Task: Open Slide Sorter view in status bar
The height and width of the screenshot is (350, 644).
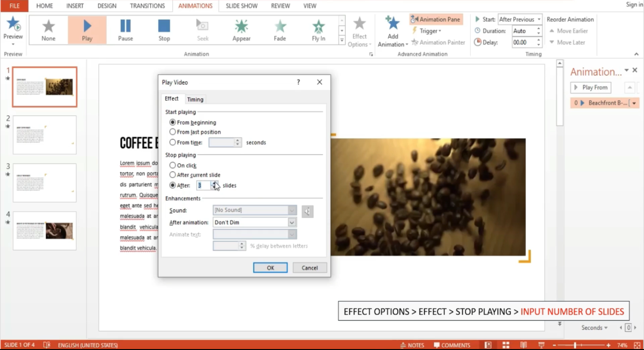Action: tap(506, 345)
